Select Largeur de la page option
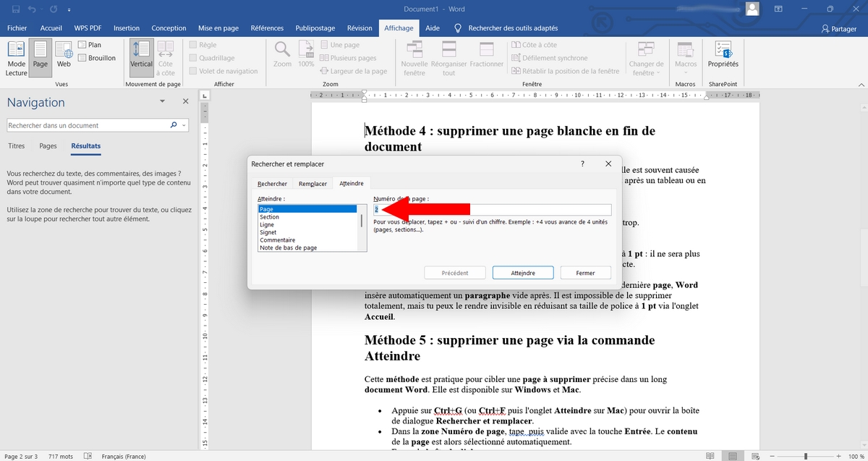The height and width of the screenshot is (461, 868). click(x=354, y=71)
